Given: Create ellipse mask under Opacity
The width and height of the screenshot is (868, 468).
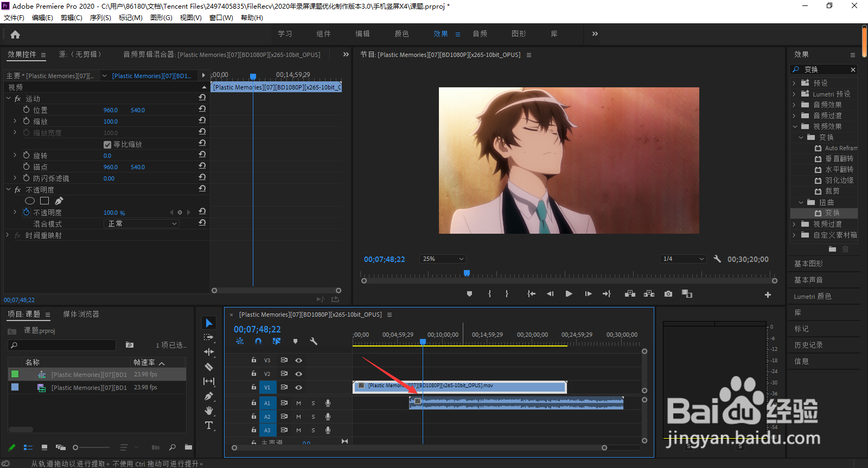Looking at the screenshot, I should point(30,201).
